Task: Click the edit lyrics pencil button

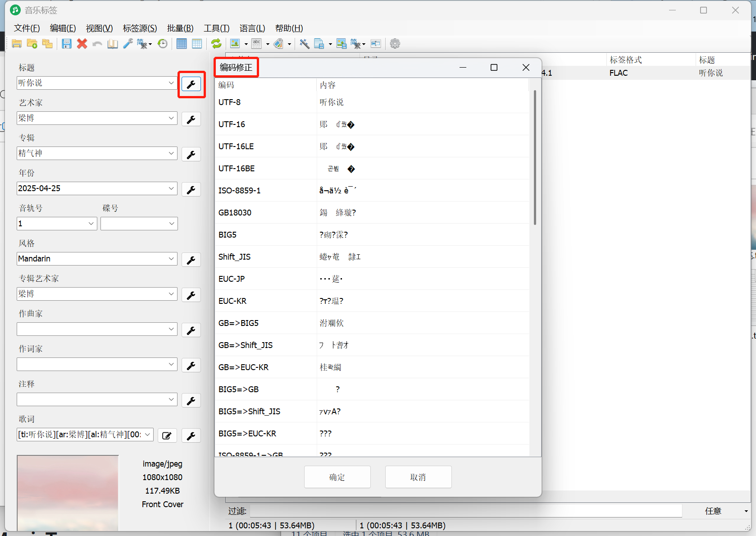Action: click(167, 435)
